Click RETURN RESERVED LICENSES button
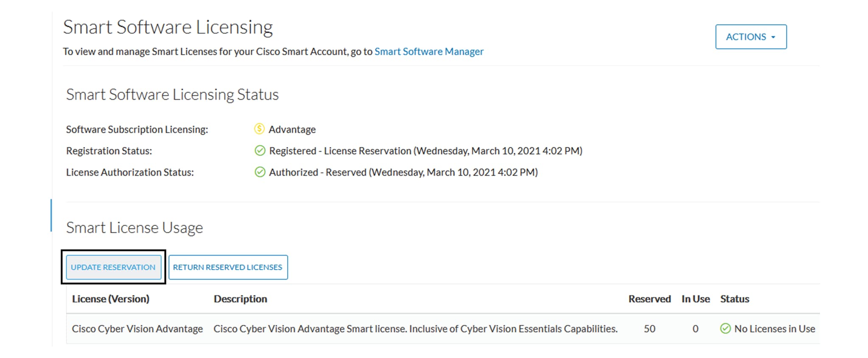 pyautogui.click(x=228, y=267)
